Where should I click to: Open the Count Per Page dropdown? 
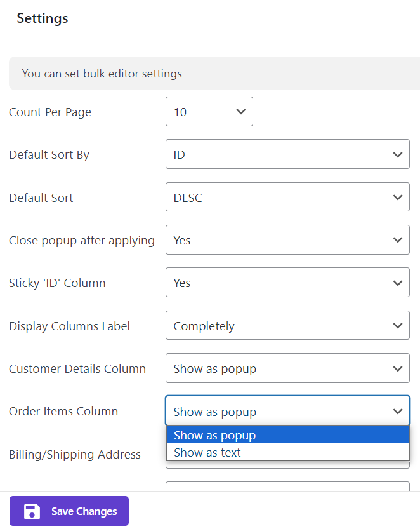(x=209, y=112)
